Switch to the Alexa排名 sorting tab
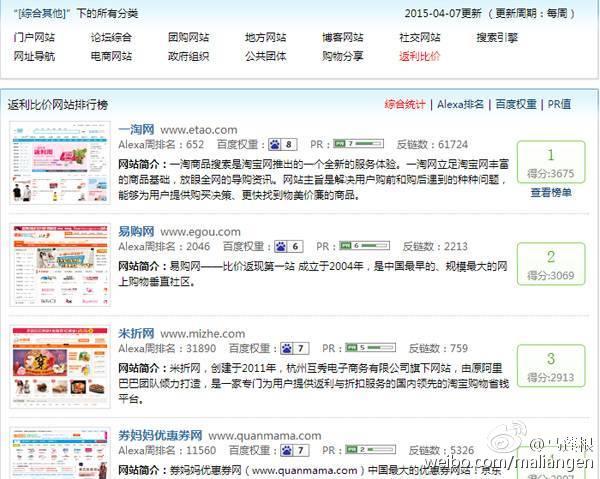The width and height of the screenshot is (600, 479). coord(460,104)
